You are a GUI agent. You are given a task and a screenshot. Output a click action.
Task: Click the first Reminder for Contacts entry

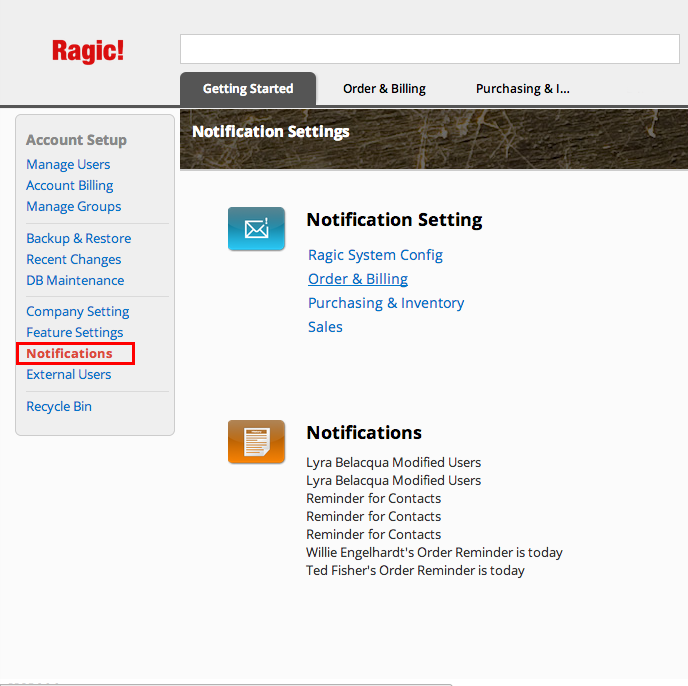pyautogui.click(x=373, y=498)
